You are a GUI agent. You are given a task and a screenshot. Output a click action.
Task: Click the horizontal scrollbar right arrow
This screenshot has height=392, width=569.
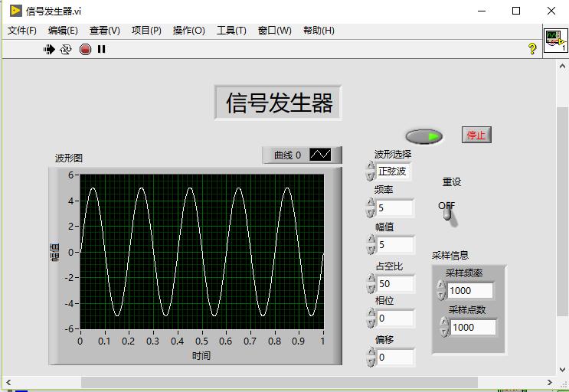[x=550, y=382]
